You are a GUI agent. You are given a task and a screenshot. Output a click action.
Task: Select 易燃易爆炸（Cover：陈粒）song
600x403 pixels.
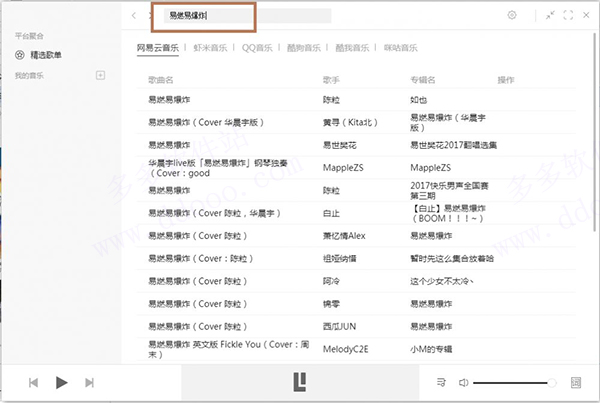[x=201, y=258]
